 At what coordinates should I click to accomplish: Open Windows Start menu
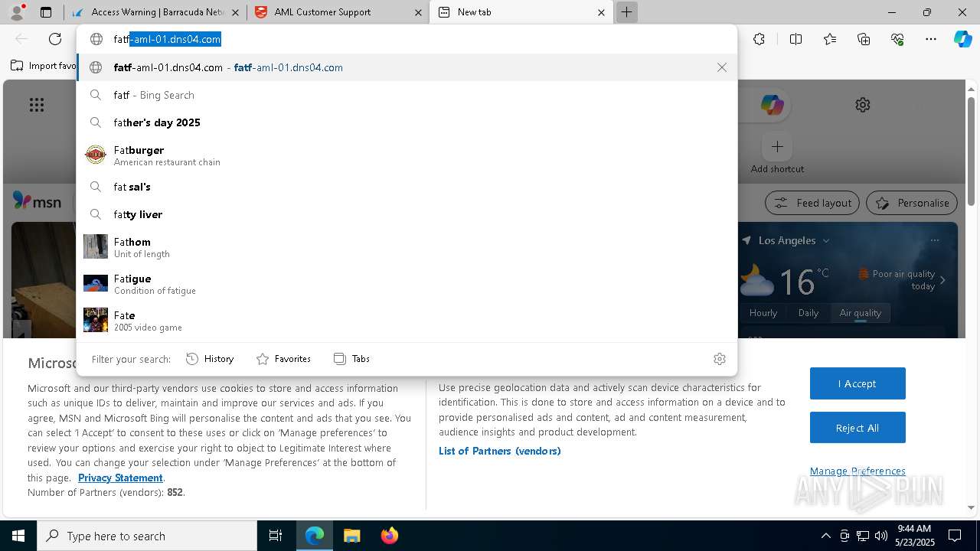[x=18, y=536]
